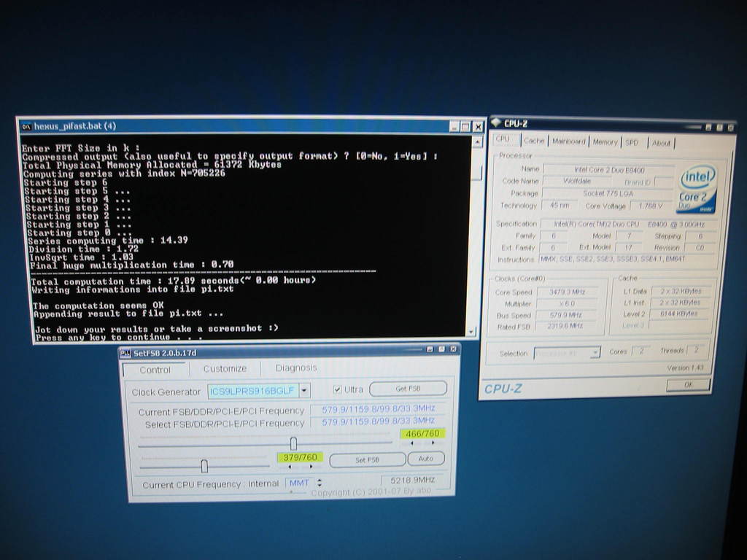
Task: Select the Control tab in SetFSB
Action: coord(155,370)
